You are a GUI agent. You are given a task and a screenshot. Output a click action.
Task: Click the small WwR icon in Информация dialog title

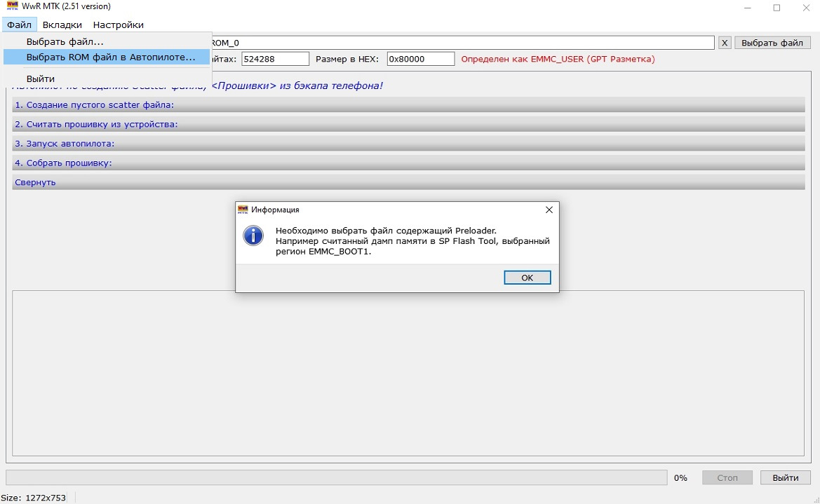(x=243, y=210)
